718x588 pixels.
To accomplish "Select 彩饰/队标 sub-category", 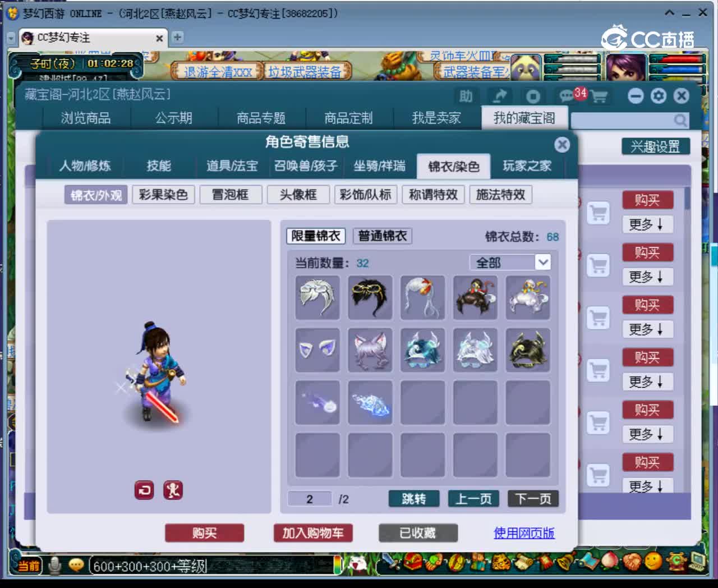I will 366,195.
